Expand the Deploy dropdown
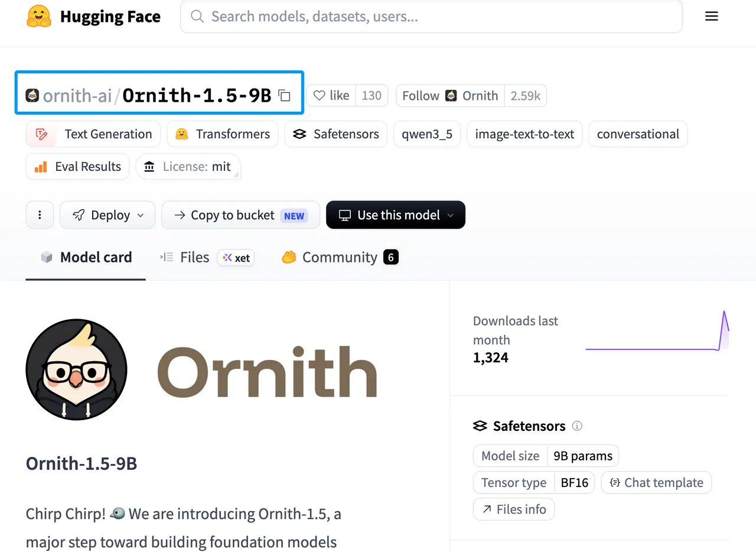Viewport: 756px width, 552px height. (x=107, y=215)
